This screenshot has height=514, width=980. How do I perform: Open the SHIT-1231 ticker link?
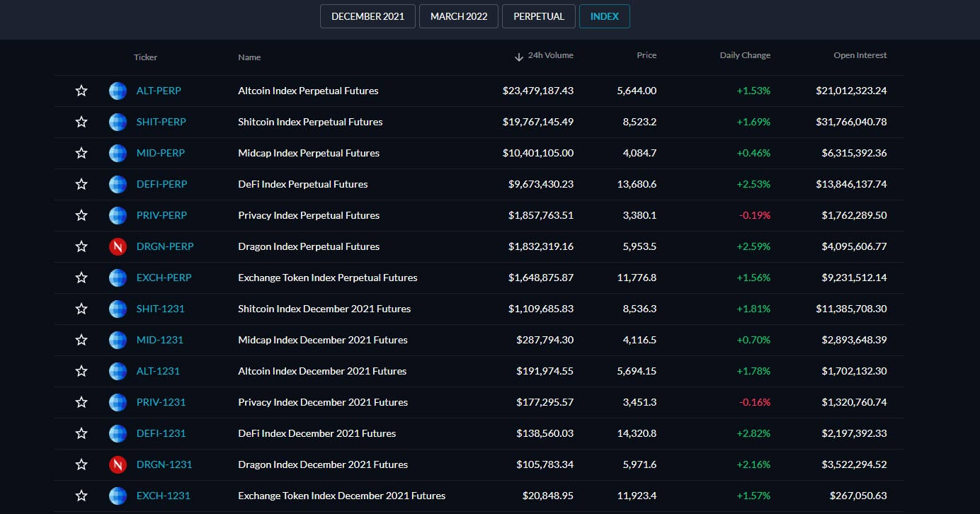tap(161, 309)
